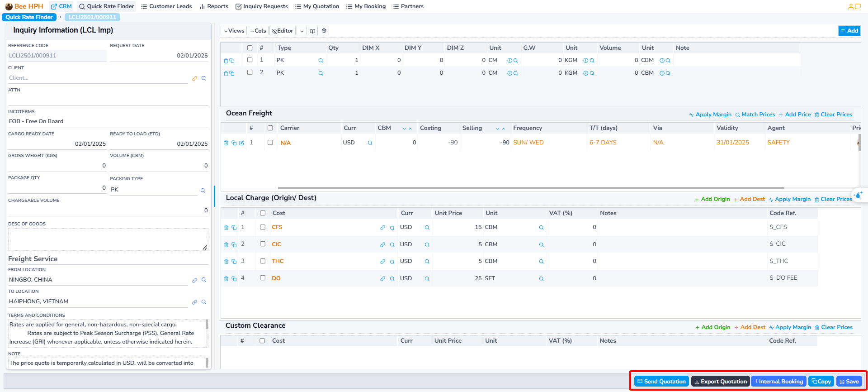
Task: Duplicate the THC local charge row
Action: click(234, 262)
